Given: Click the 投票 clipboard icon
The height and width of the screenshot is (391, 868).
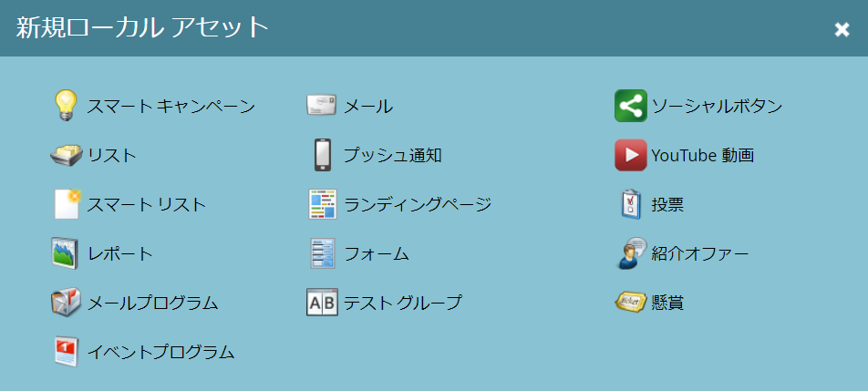Looking at the screenshot, I should (631, 204).
